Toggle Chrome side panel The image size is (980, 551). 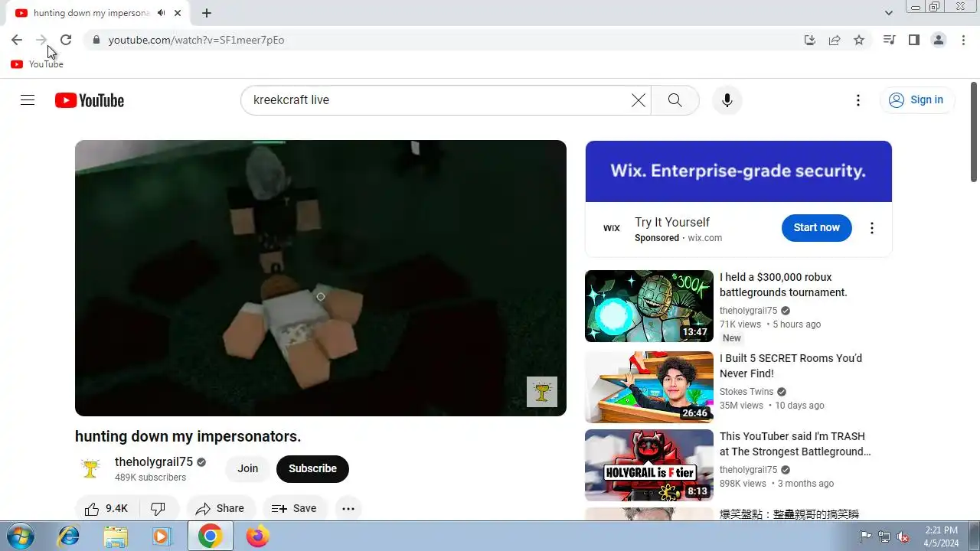click(x=914, y=40)
